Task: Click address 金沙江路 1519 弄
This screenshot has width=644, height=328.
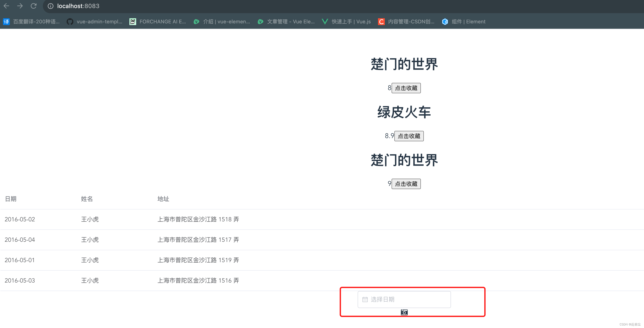Action: (x=198, y=260)
